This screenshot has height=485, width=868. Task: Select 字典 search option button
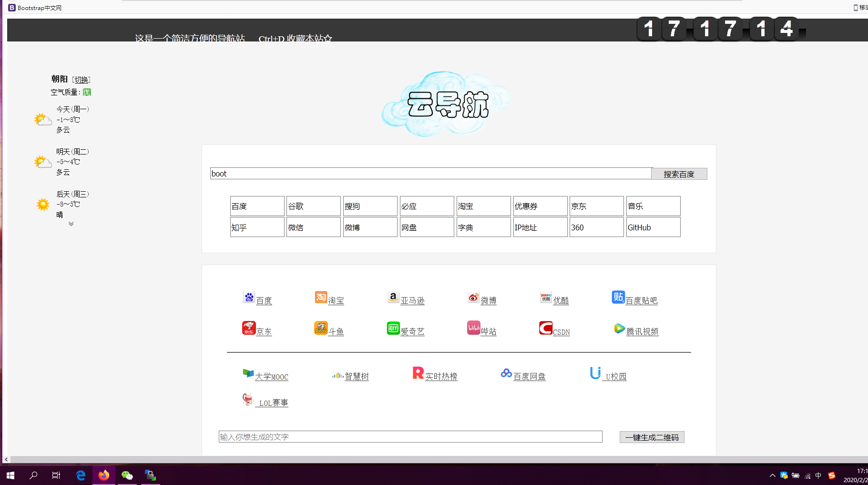pos(484,227)
